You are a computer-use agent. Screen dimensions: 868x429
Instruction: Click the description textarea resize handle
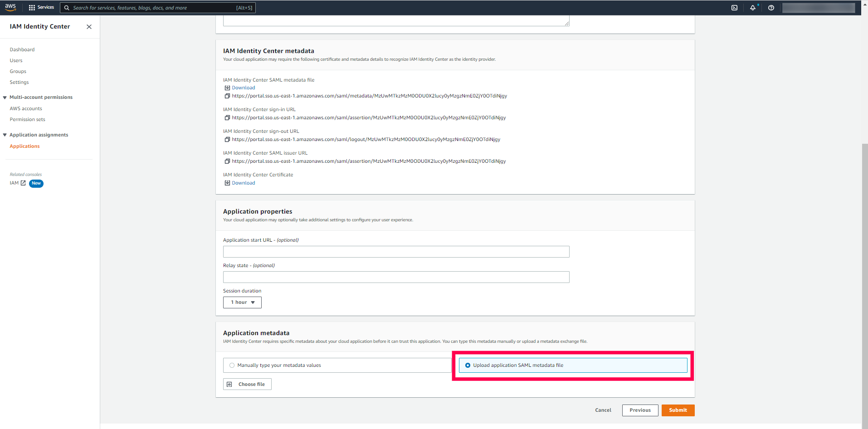point(567,23)
